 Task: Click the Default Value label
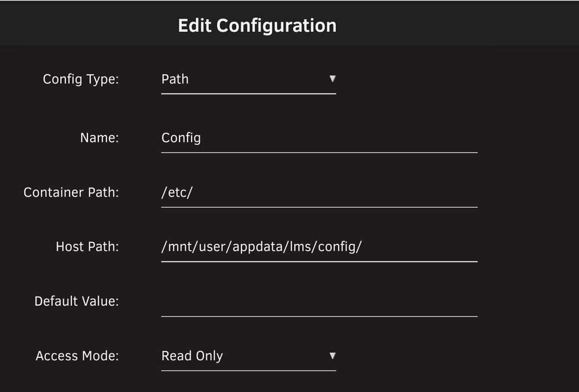click(77, 301)
